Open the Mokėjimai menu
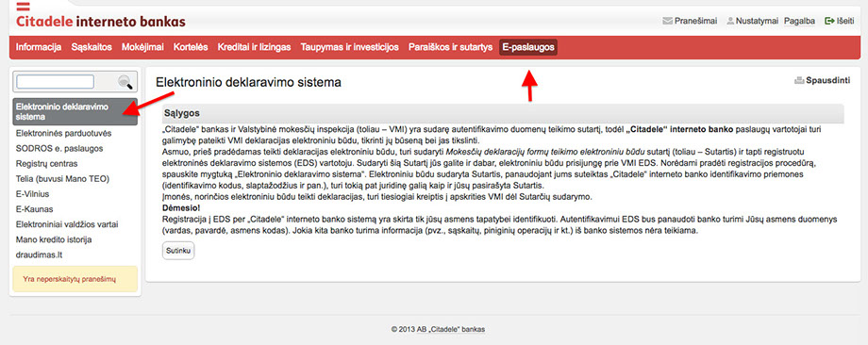Screen dimensions: 868x345 142,47
